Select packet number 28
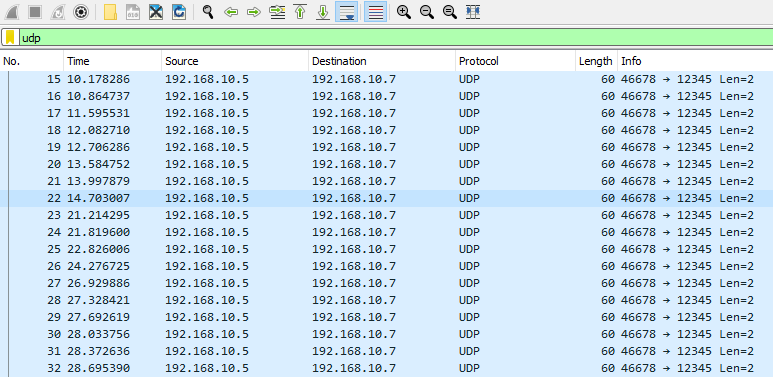773x377 pixels. click(x=386, y=300)
